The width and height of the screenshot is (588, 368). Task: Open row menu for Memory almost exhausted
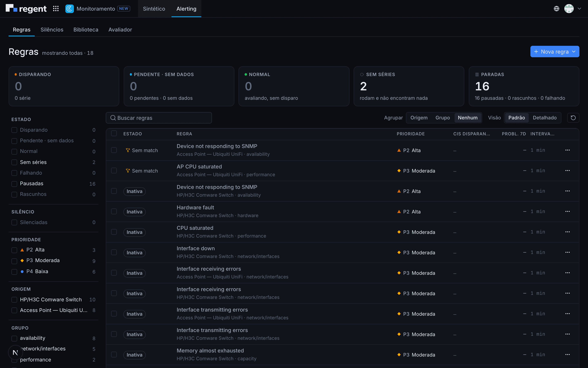(x=567, y=355)
